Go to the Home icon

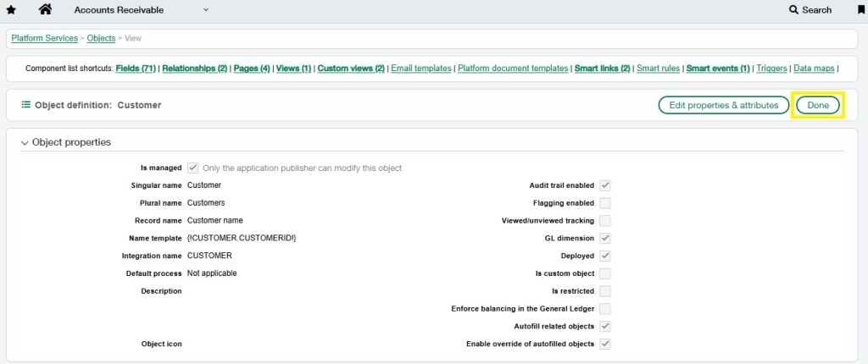46,9
